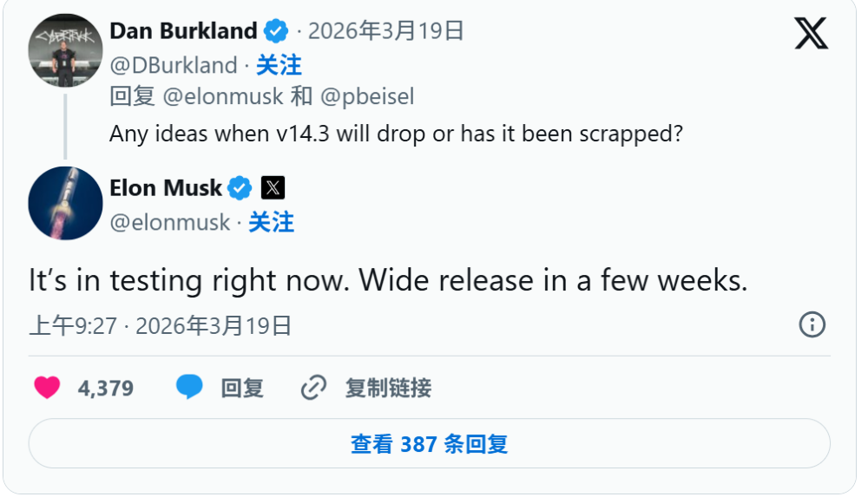
Task: Click the 回复 reply label
Action: [x=242, y=388]
